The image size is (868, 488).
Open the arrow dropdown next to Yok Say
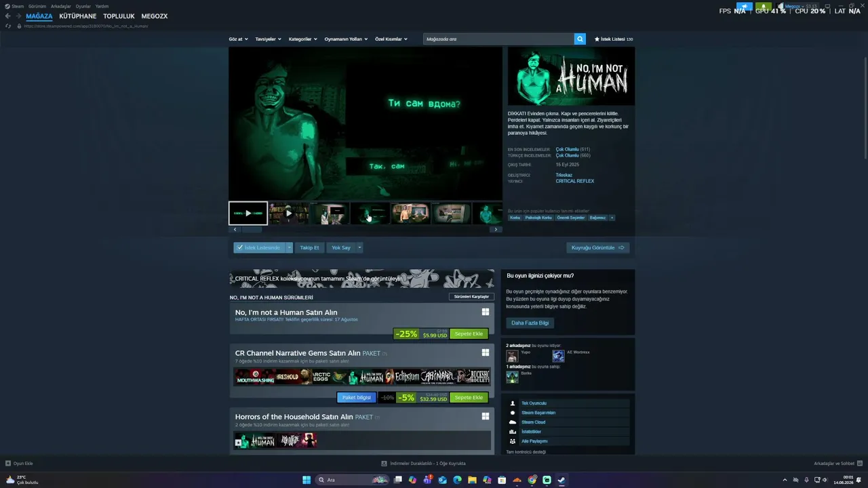coord(359,247)
